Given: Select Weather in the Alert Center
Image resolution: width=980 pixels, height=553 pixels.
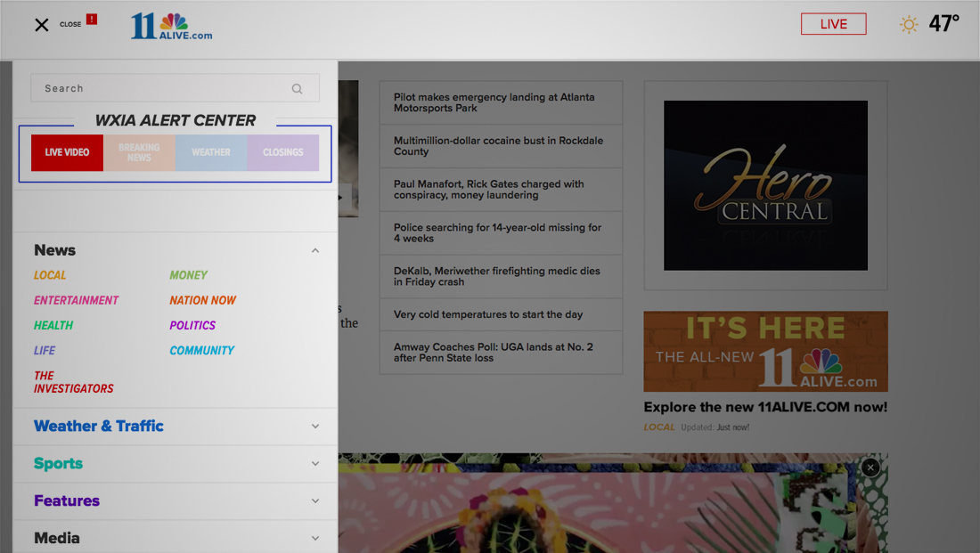Looking at the screenshot, I should click(x=211, y=152).
